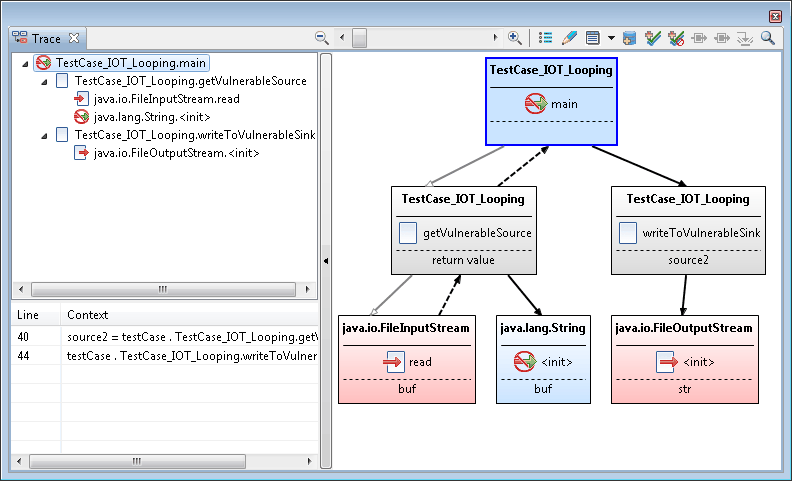The height and width of the screenshot is (481, 792).
Task: Click the tree panel scroll-left arrow
Action: point(21,290)
